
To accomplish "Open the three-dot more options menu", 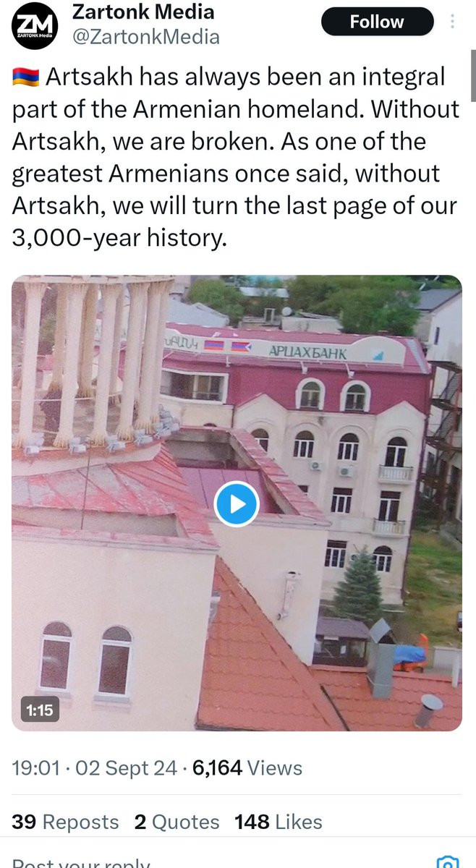I will 453,22.
